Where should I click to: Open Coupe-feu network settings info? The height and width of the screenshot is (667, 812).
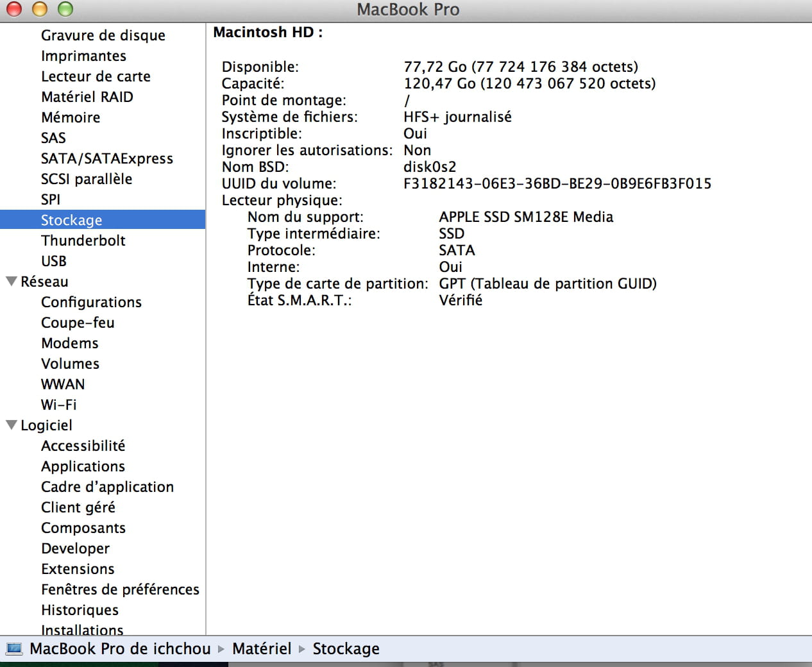[x=78, y=323]
